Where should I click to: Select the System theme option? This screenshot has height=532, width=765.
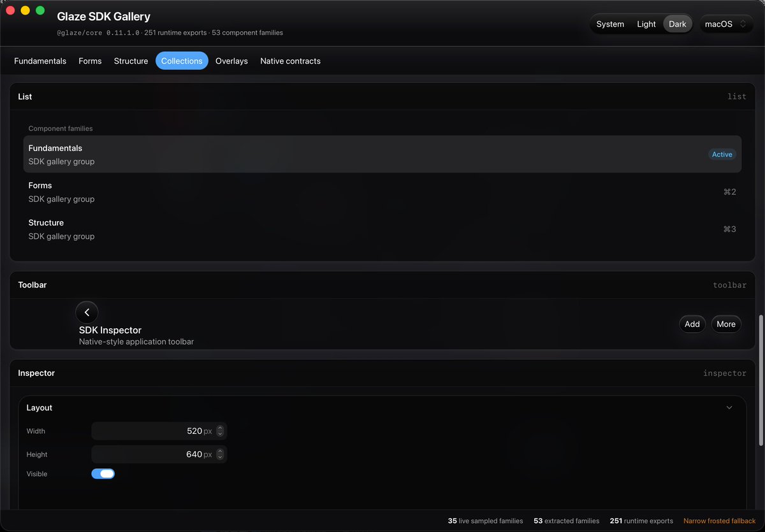[x=610, y=24]
